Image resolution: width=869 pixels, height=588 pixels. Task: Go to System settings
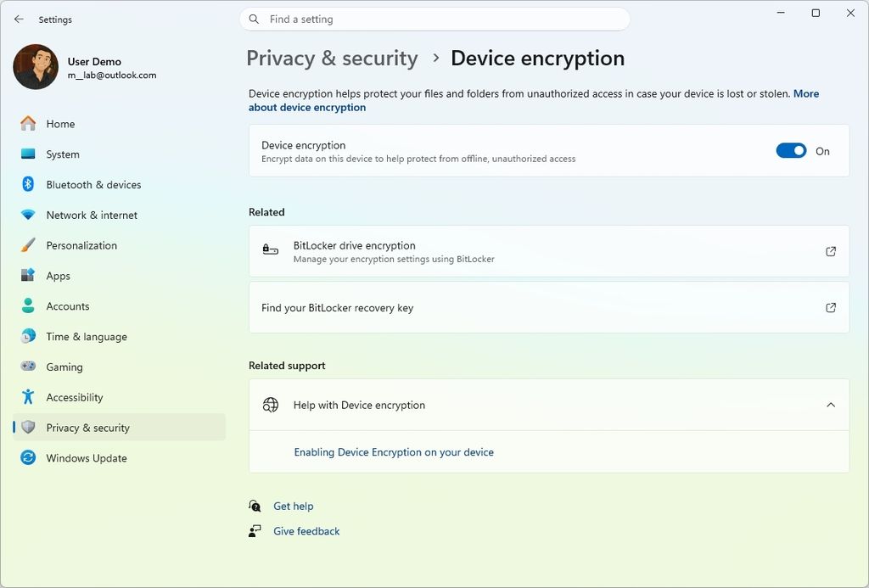click(x=119, y=154)
